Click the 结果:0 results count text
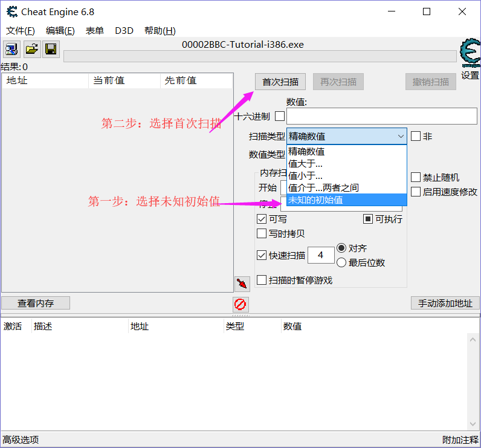 (15, 67)
